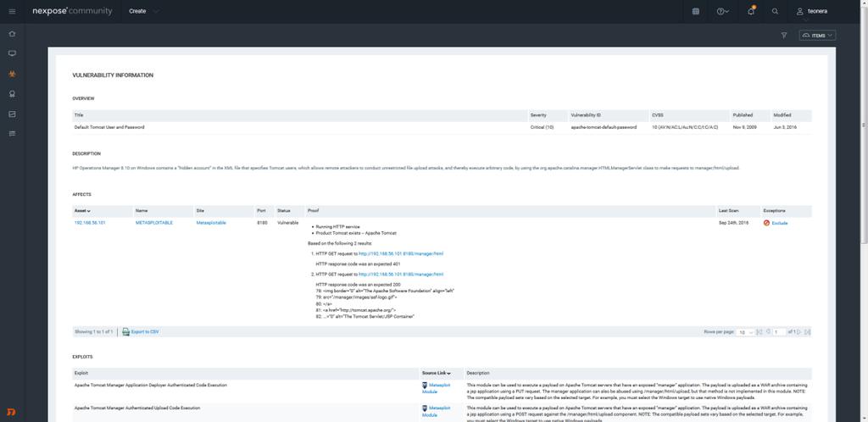Click the scrollbar up arrow

coord(865,3)
